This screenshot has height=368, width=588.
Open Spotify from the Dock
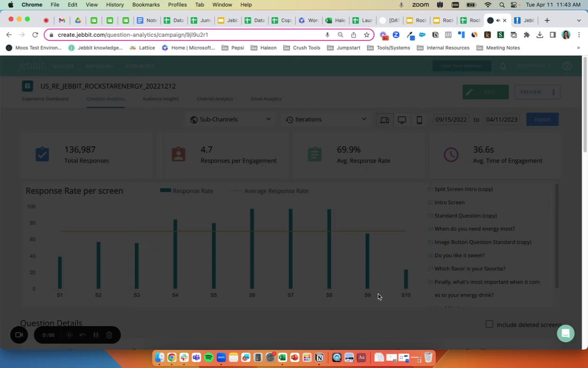coord(208,357)
